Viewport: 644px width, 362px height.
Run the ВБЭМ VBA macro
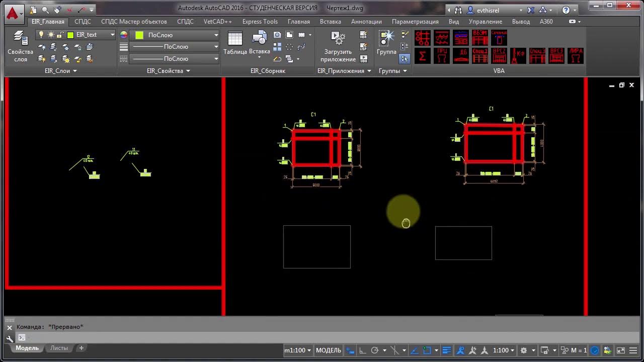(480, 38)
